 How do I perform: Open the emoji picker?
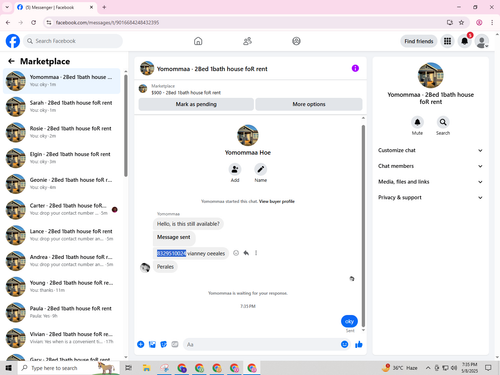click(x=345, y=344)
